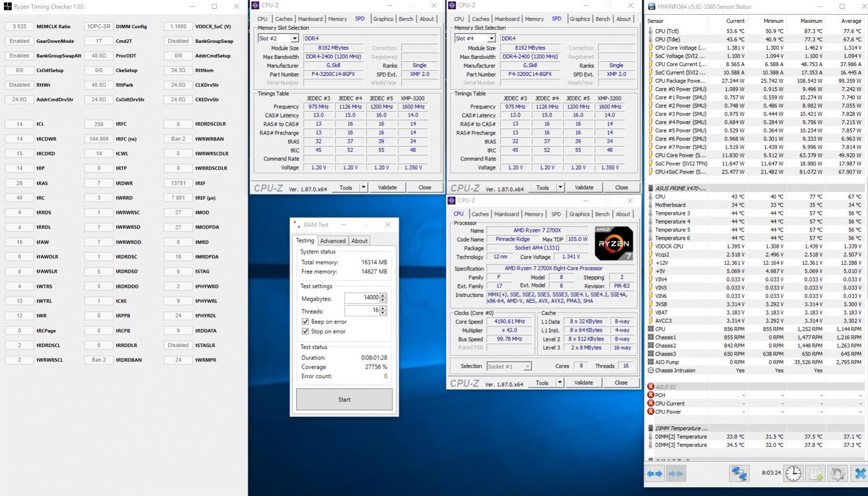
Task: Click red X icon beside CPU Power sensor
Action: pos(651,412)
